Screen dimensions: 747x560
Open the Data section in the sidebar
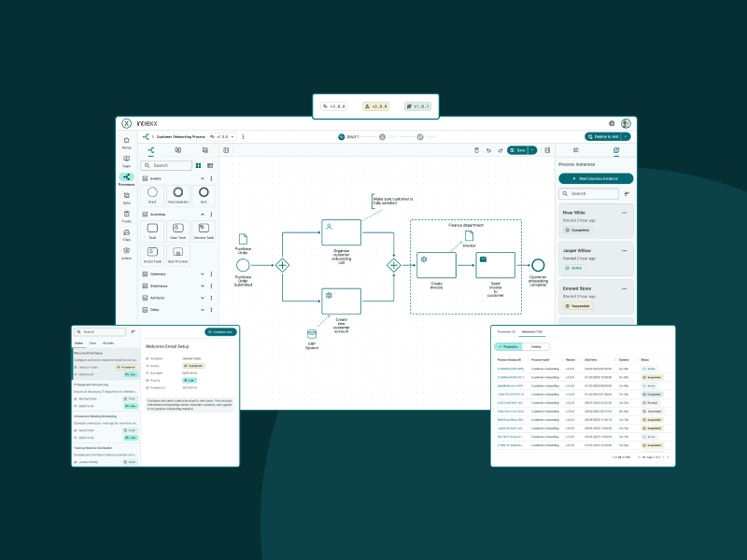126,197
